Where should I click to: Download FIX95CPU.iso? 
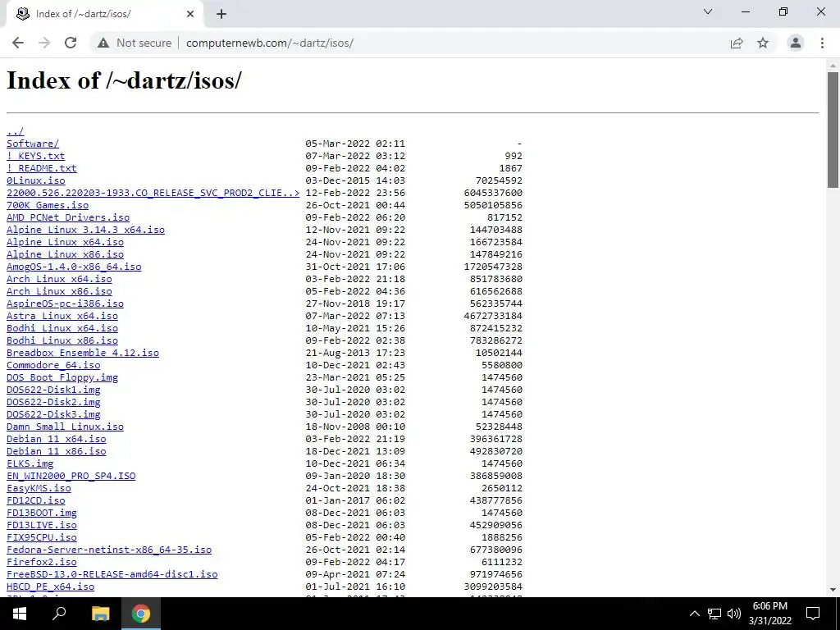click(41, 538)
